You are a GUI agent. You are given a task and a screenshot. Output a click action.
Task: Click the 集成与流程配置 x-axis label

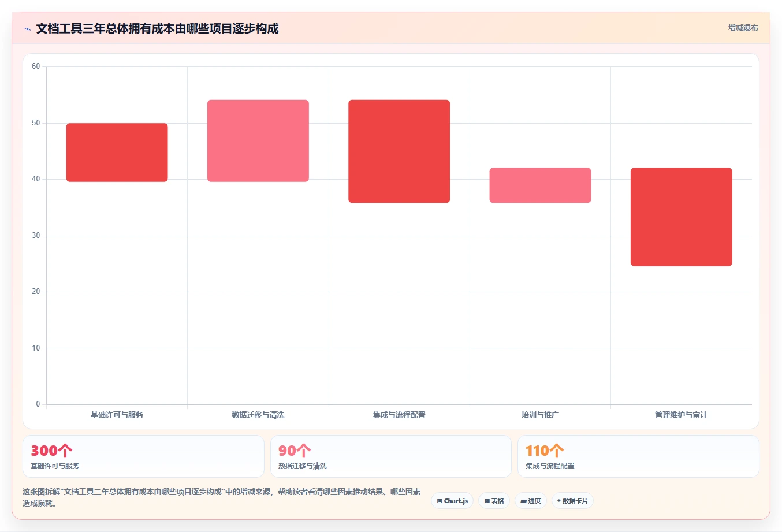point(399,415)
